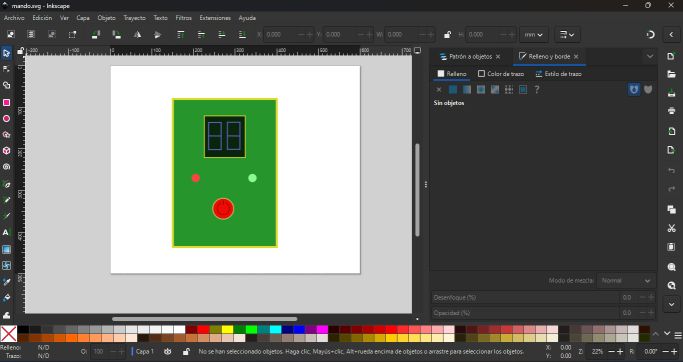Toggle Capa 1 layer visibility eye
This screenshot has height=362, width=683.
pyautogui.click(x=167, y=352)
